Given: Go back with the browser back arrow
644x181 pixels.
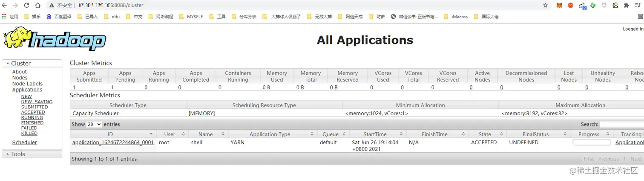Looking at the screenshot, I should (5, 6).
